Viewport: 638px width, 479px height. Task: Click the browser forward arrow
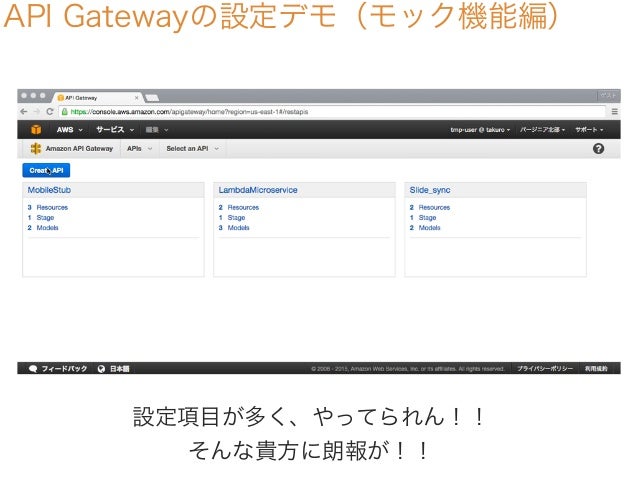pos(37,112)
